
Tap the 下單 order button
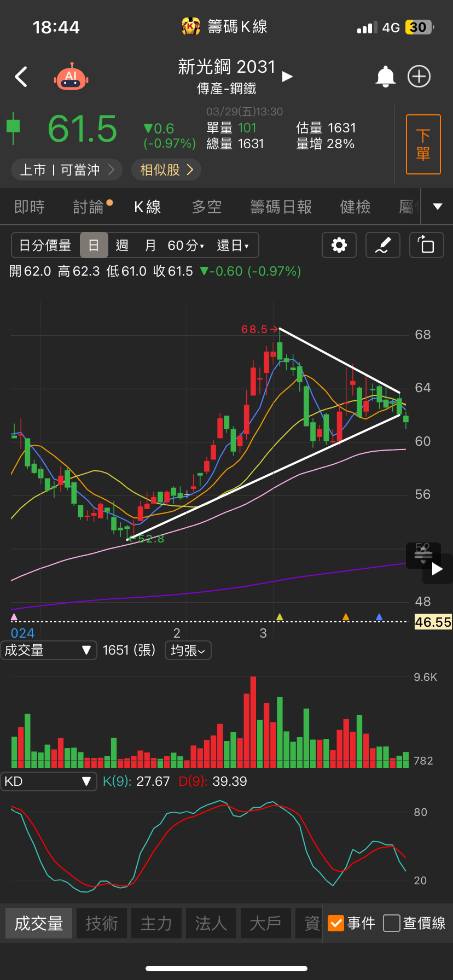(423, 144)
